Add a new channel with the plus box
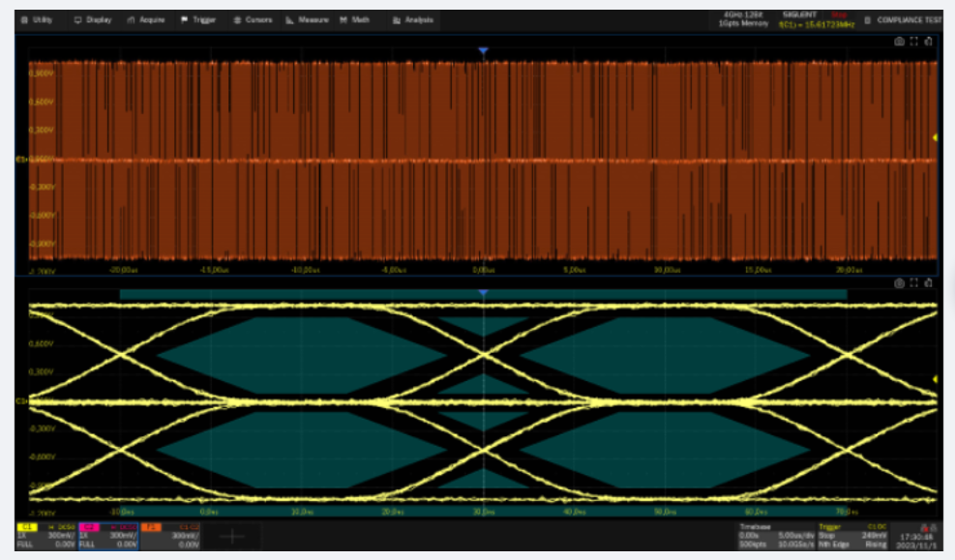Image resolution: width=955 pixels, height=560 pixels. [232, 536]
